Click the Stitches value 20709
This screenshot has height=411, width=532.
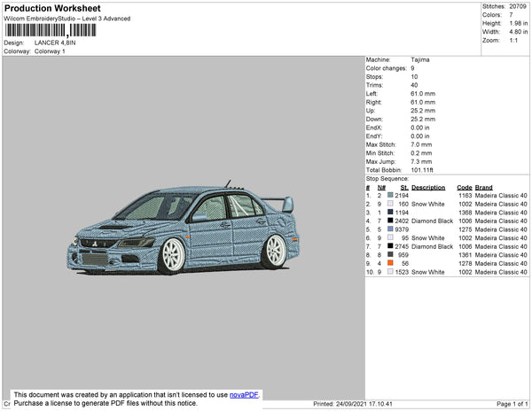518,6
